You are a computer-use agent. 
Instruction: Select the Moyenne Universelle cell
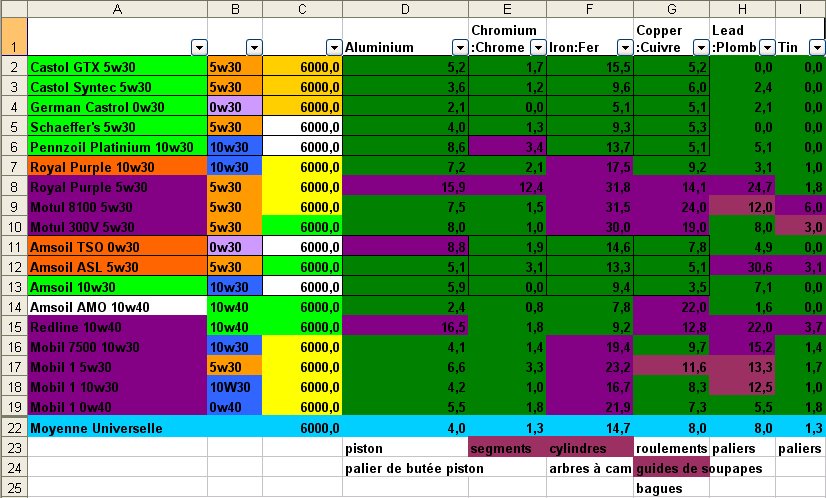click(117, 428)
